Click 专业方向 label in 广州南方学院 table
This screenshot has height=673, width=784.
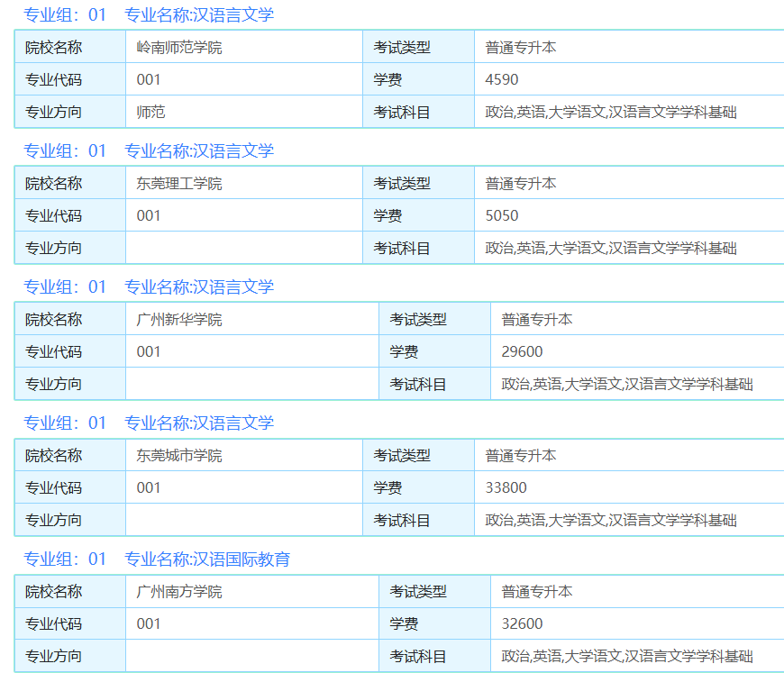click(53, 656)
